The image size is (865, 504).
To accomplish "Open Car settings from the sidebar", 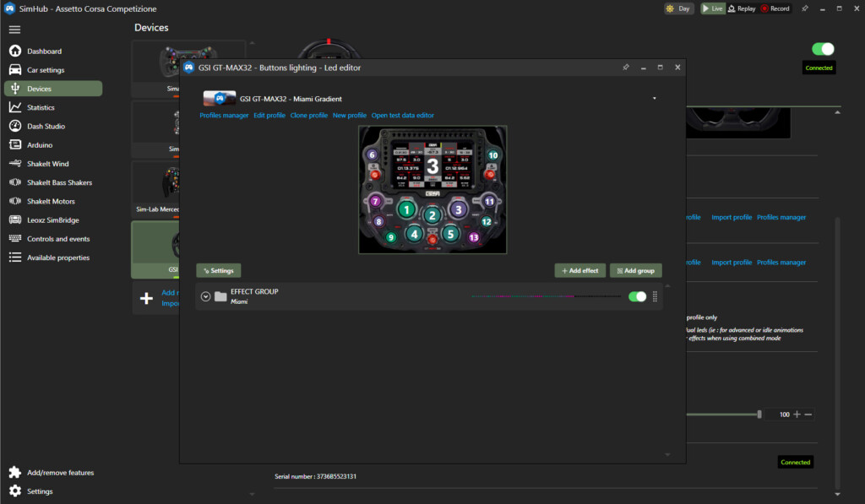I will (x=46, y=70).
